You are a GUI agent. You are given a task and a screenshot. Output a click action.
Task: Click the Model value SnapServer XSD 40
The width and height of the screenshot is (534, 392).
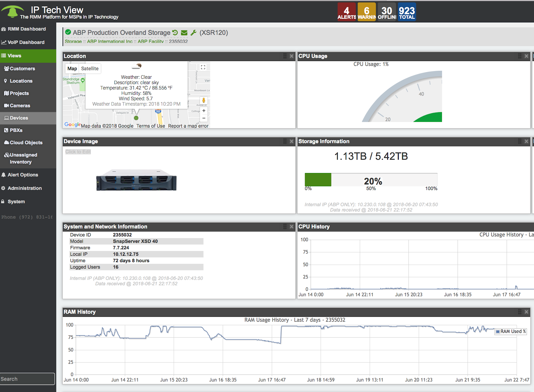tap(135, 241)
